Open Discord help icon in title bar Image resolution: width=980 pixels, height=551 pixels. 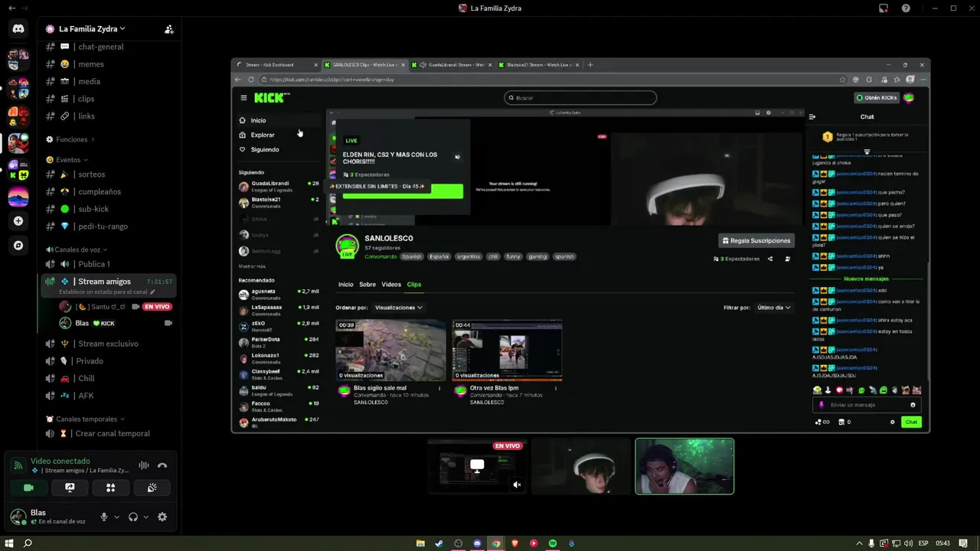pos(906,8)
